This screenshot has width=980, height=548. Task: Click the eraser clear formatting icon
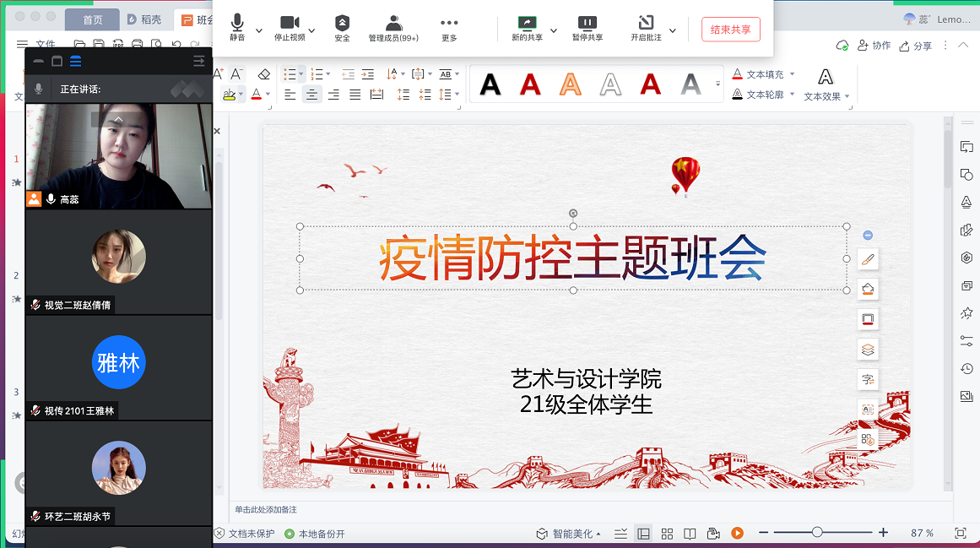pyautogui.click(x=263, y=74)
